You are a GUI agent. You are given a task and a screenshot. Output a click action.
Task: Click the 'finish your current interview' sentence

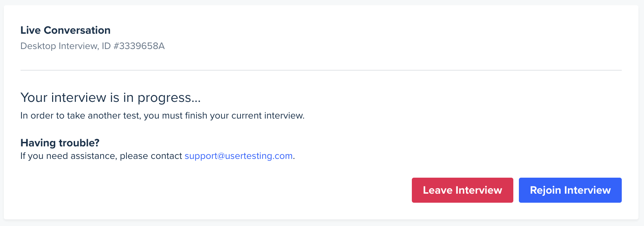pyautogui.click(x=162, y=115)
